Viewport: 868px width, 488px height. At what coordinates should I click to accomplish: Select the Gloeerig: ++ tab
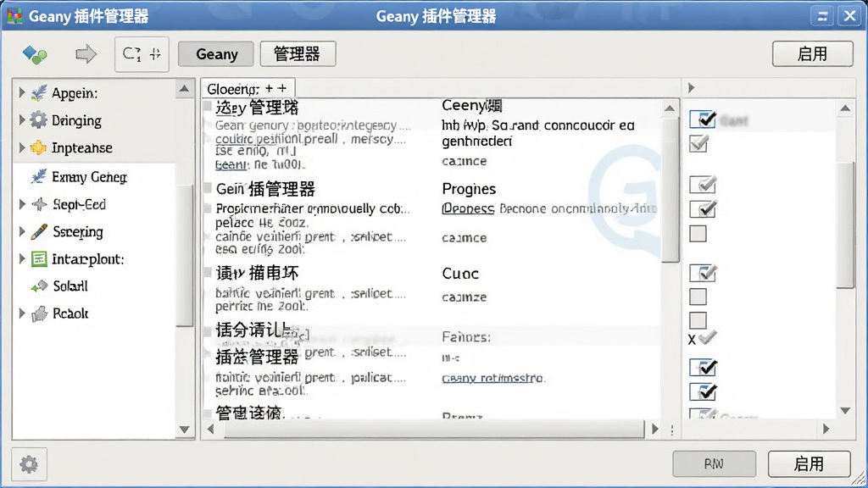248,88
